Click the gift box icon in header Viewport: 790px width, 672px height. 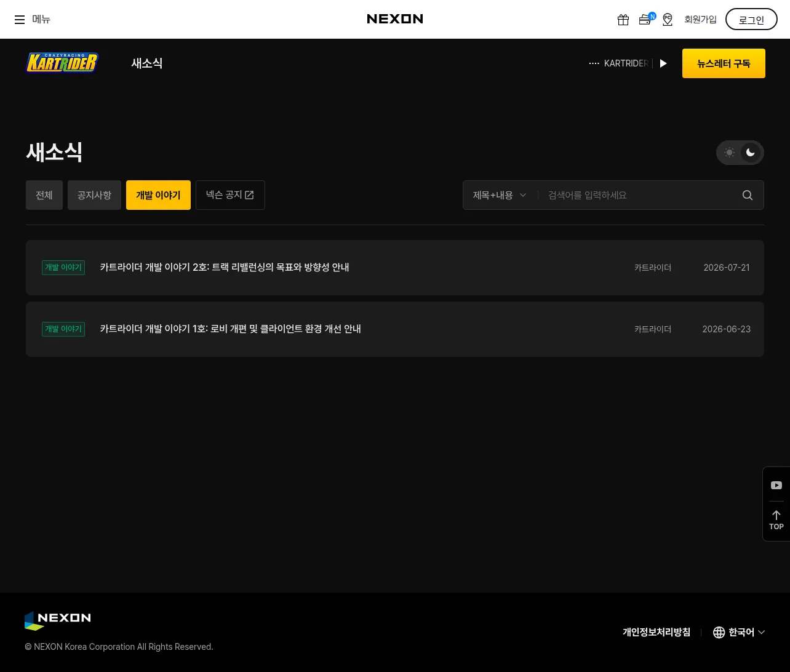point(623,20)
